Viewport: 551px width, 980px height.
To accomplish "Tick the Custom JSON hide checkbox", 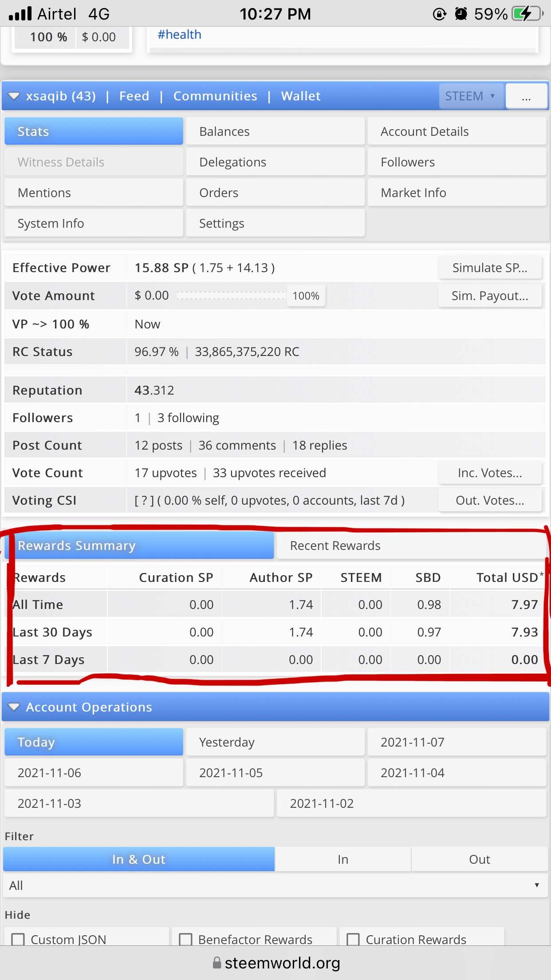I will (18, 940).
